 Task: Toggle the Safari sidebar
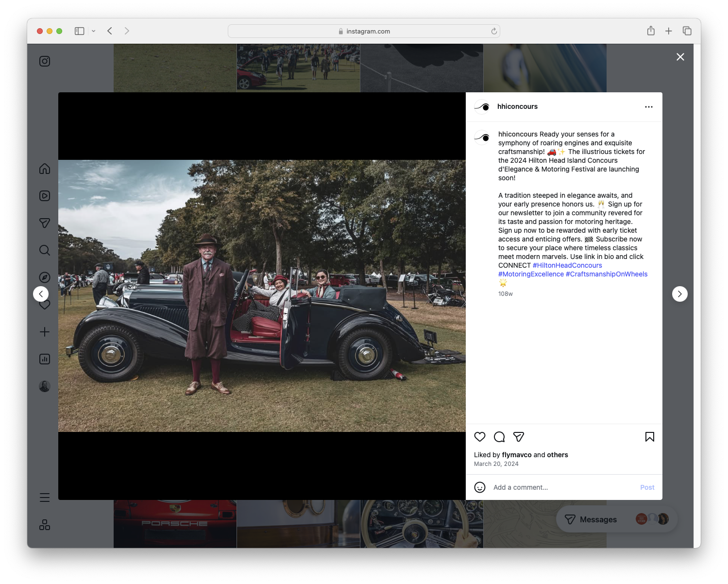click(79, 31)
